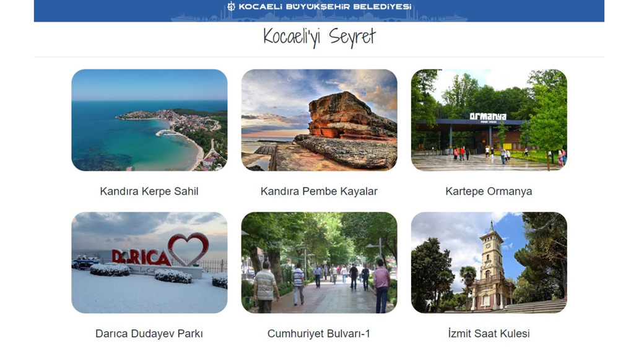Open the İzmit Saat Kulesi photo
The height and width of the screenshot is (348, 644).
(x=489, y=263)
